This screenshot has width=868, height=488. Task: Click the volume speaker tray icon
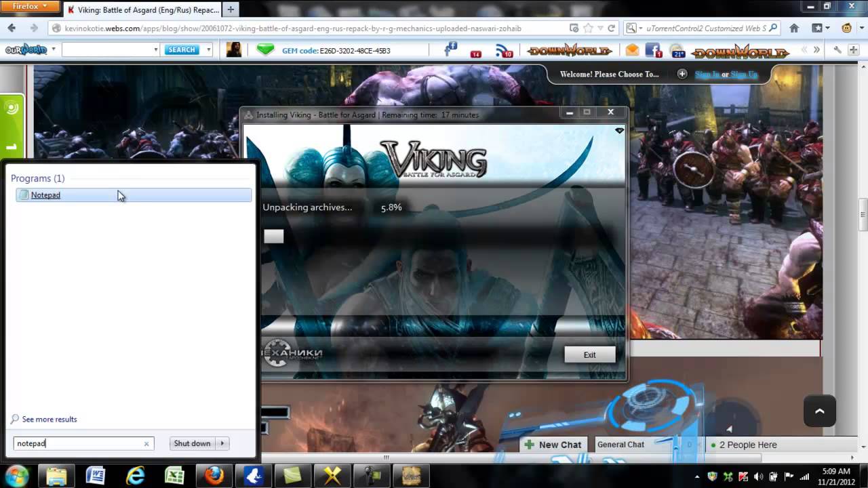[758, 476]
